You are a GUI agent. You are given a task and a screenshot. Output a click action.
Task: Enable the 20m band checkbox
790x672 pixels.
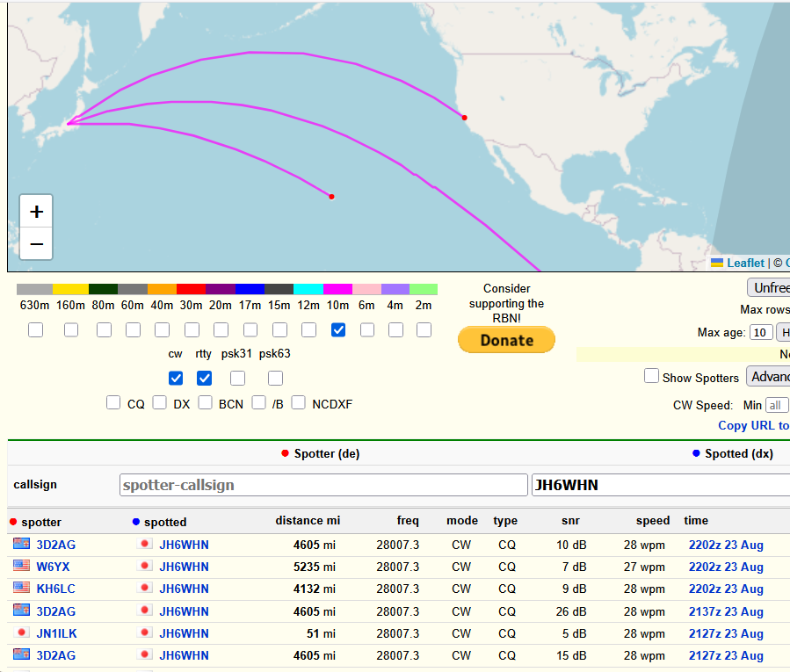[x=221, y=329]
